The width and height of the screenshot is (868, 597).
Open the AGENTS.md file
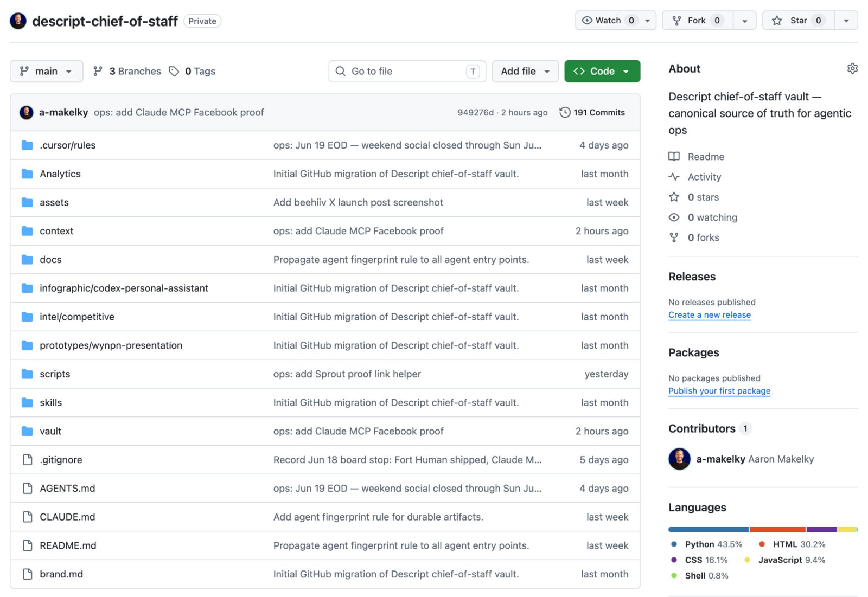[67, 489]
